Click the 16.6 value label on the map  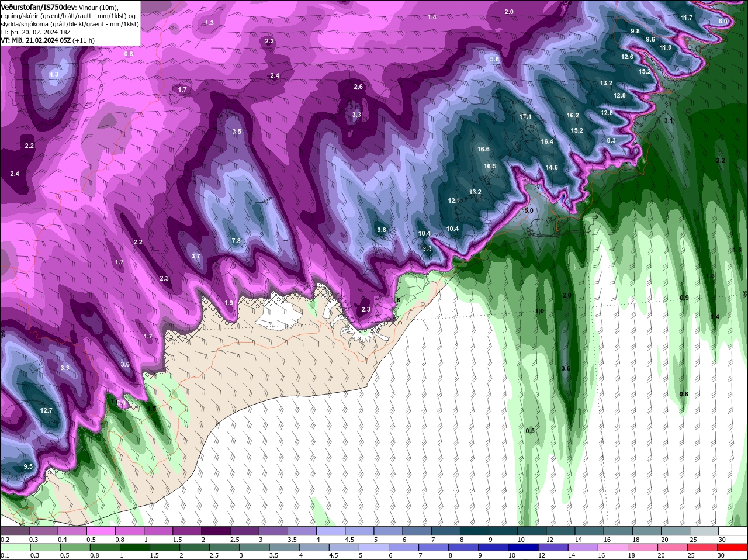tap(483, 149)
